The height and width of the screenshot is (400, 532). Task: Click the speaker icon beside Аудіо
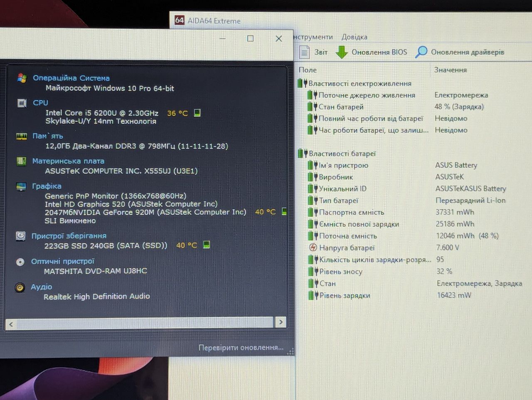20,287
